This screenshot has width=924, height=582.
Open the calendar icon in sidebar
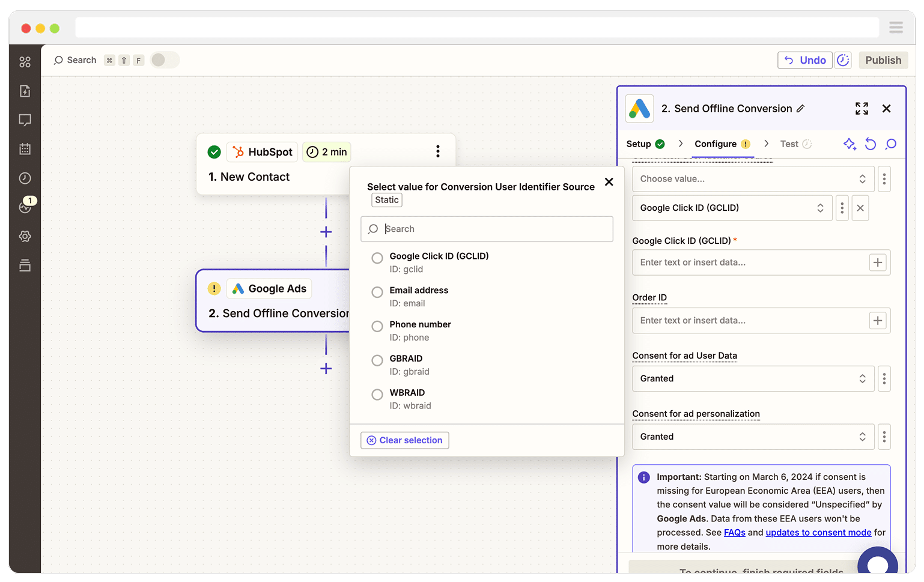point(25,149)
